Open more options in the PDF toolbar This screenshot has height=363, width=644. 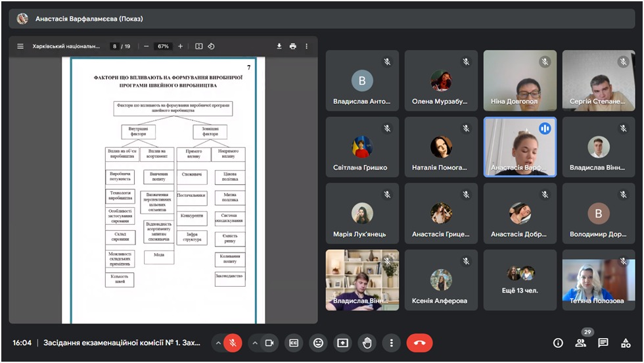coord(306,47)
